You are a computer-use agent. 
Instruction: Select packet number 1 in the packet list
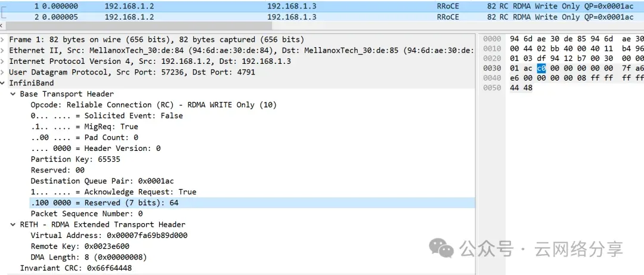tap(239, 6)
